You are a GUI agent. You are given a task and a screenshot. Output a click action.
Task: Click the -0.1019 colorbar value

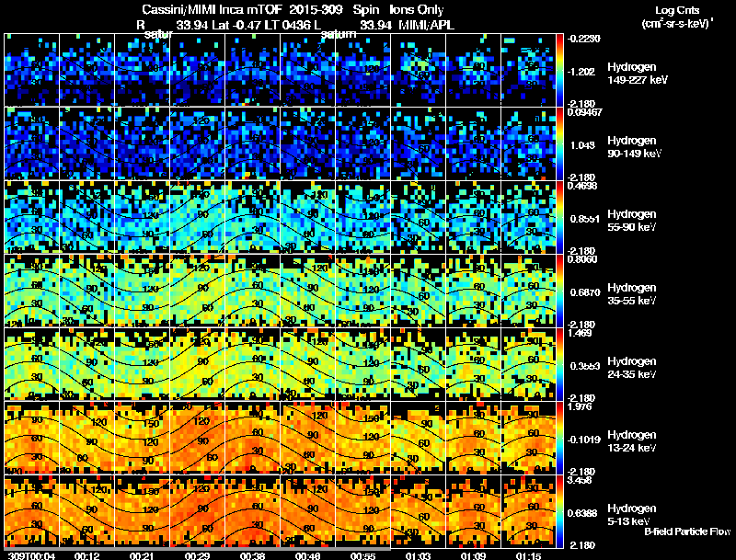[x=584, y=440]
